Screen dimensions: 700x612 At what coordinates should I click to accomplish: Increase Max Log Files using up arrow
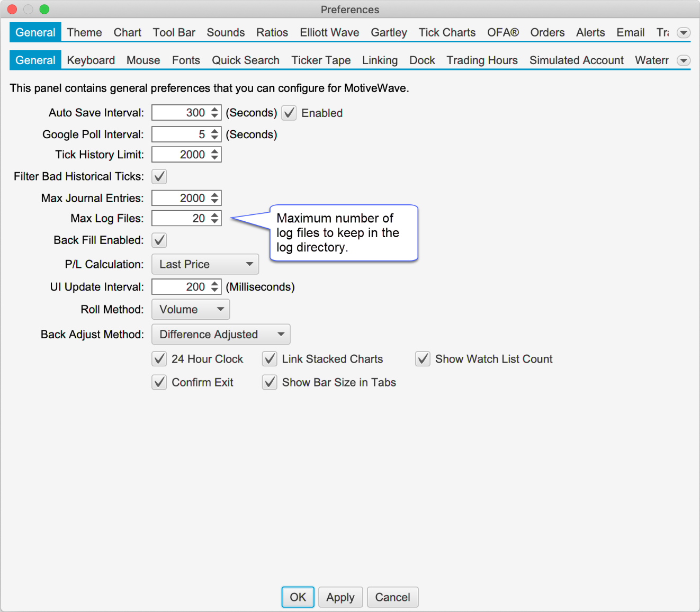pos(214,215)
